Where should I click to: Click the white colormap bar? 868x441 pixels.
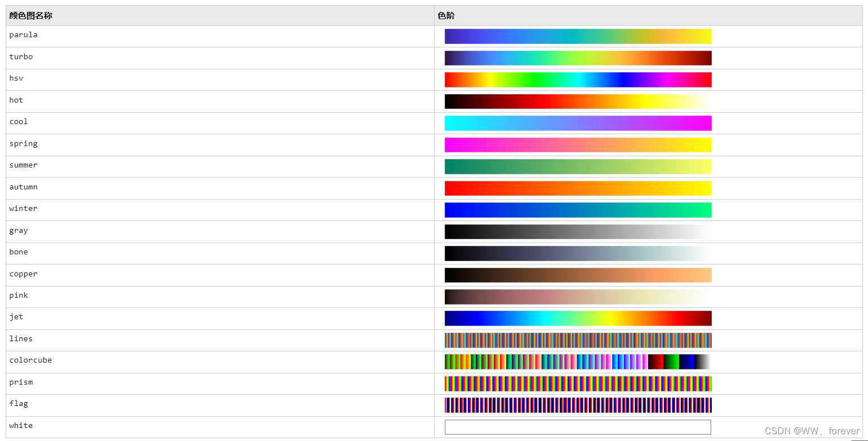tap(578, 427)
